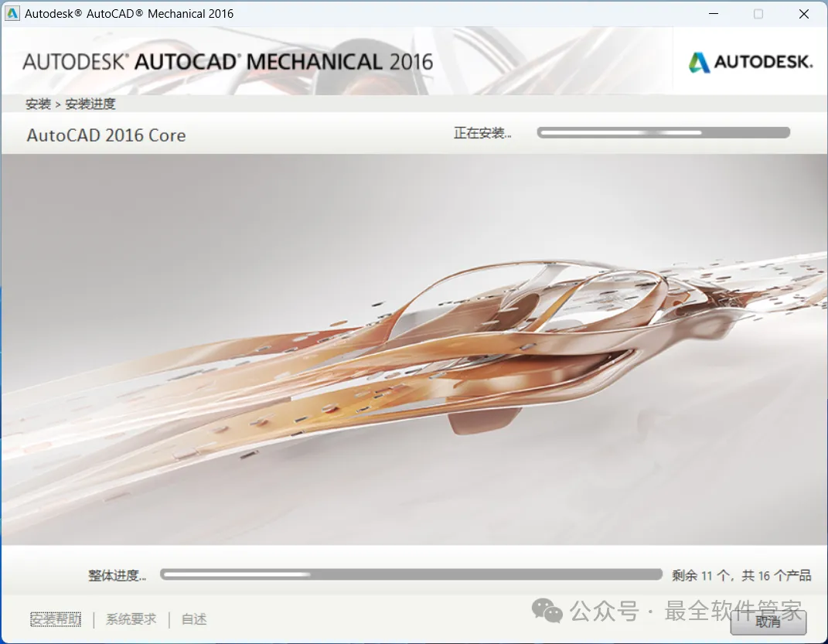Screen dimensions: 828x644
Task: Click the 剩余 11 个, 共 16 个产品 text
Action: [741, 575]
